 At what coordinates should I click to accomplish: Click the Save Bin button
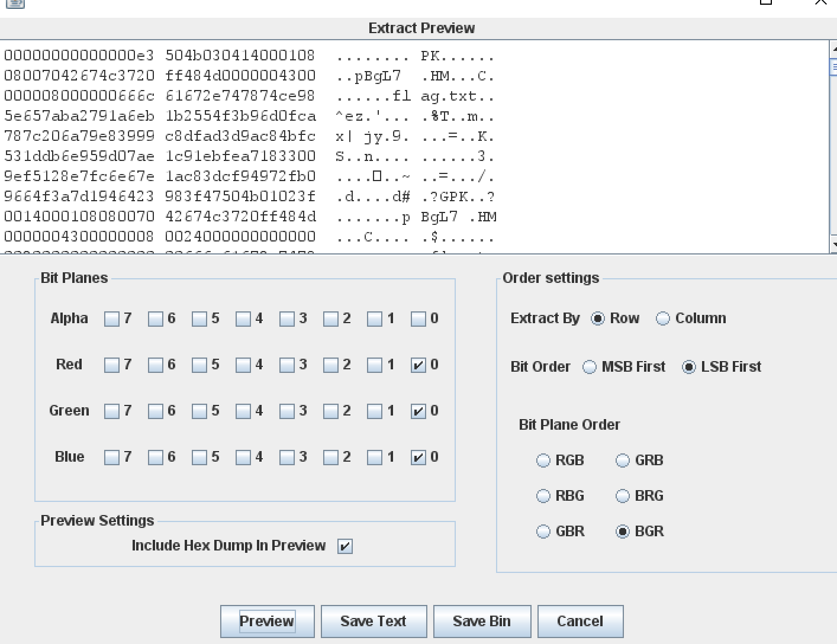tap(482, 621)
